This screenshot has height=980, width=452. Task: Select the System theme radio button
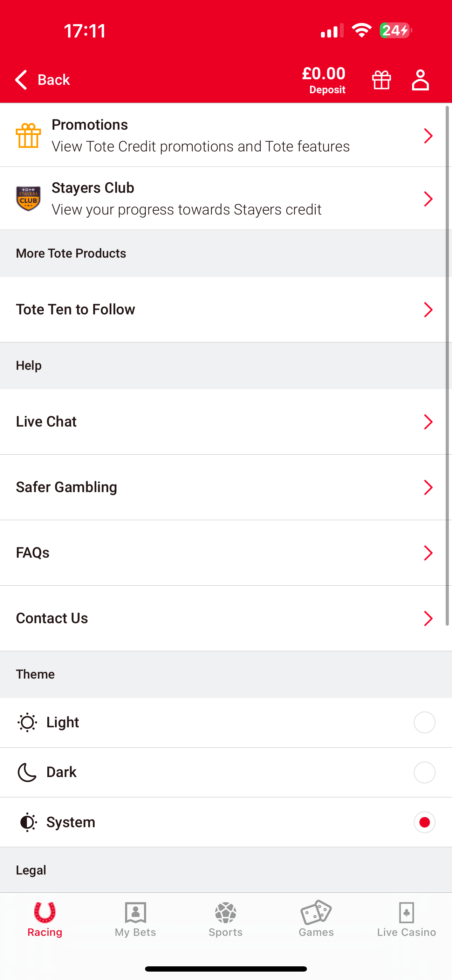coord(424,822)
